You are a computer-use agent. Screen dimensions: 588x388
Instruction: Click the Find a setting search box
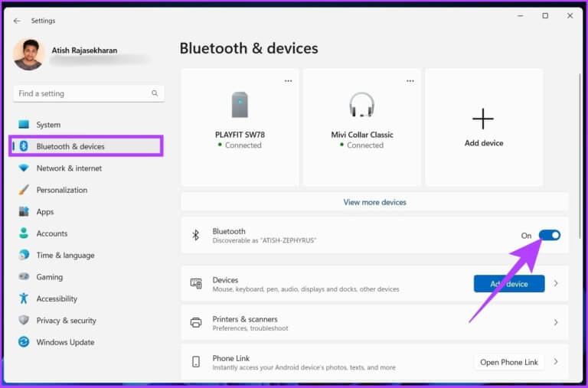point(89,93)
